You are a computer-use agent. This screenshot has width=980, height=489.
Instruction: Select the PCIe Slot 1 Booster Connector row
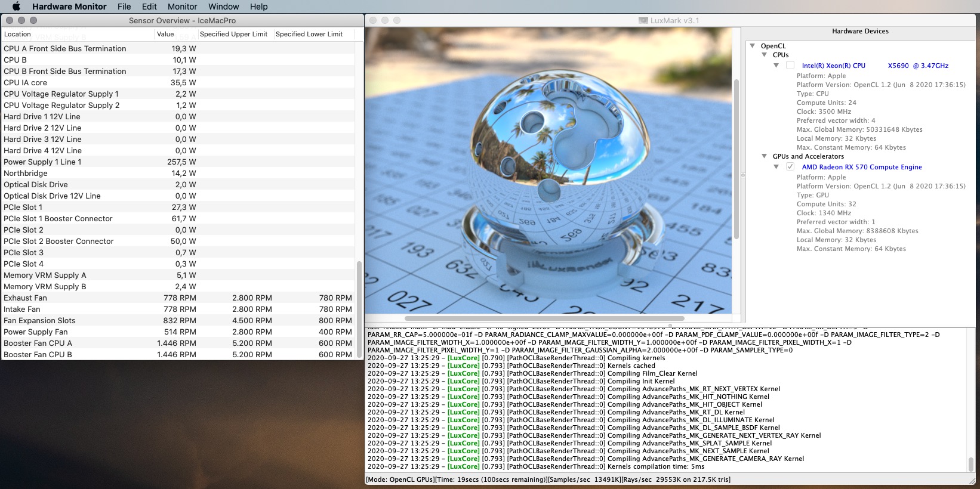click(179, 218)
